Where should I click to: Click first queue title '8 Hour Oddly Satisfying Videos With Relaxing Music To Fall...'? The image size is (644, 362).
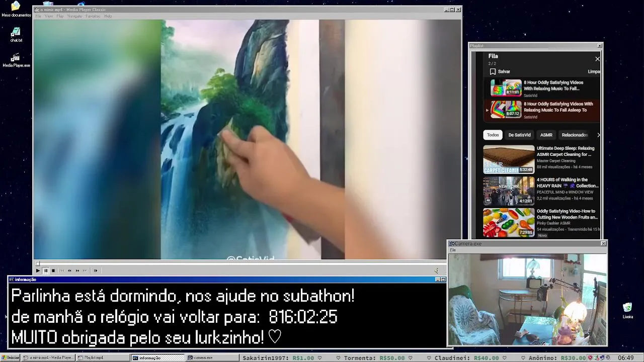[x=553, y=85]
